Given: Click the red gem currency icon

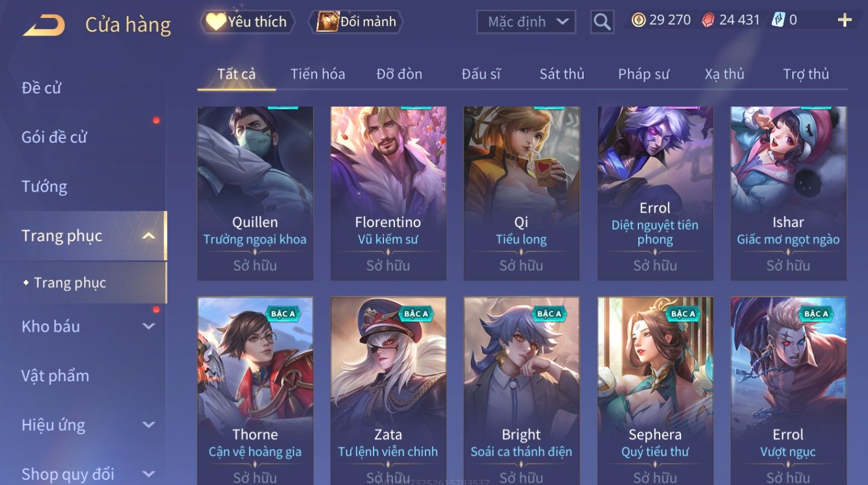Looking at the screenshot, I should pos(709,20).
